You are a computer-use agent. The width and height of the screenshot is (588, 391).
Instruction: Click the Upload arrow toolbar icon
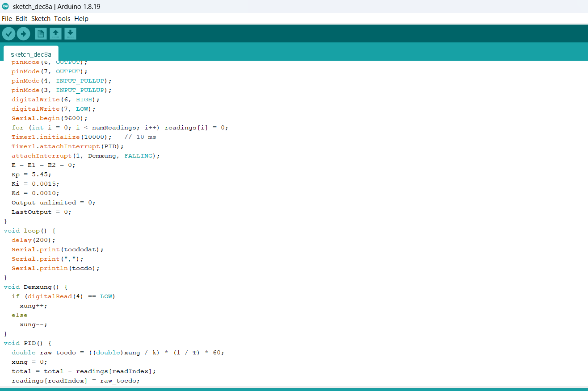(23, 33)
